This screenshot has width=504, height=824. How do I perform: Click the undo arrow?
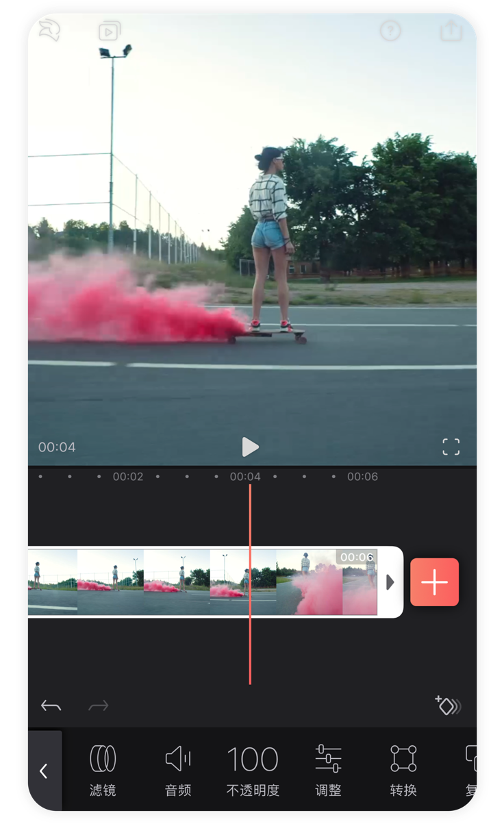[51, 706]
